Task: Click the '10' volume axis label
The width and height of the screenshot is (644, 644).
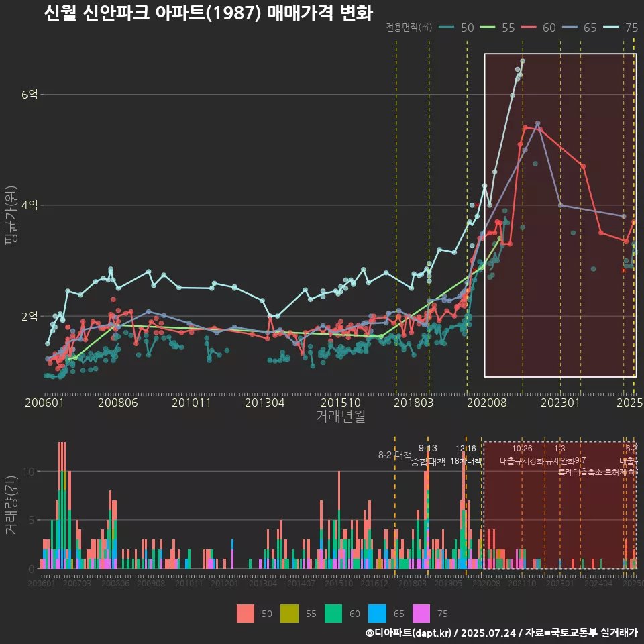Action: (29, 472)
